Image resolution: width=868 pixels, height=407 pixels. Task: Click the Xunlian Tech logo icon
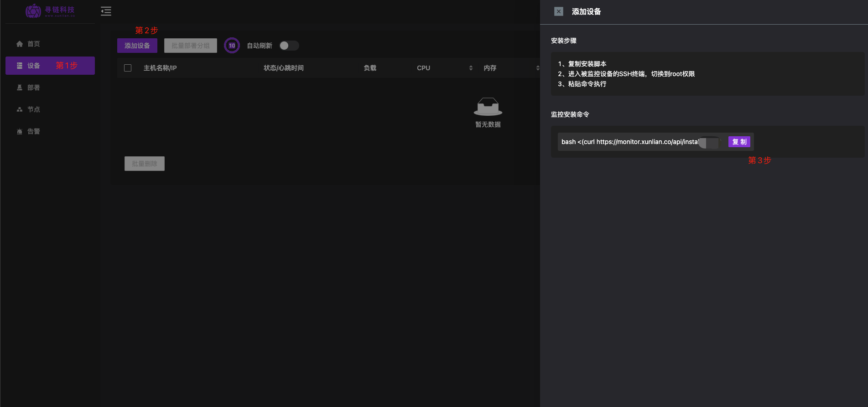click(x=33, y=11)
